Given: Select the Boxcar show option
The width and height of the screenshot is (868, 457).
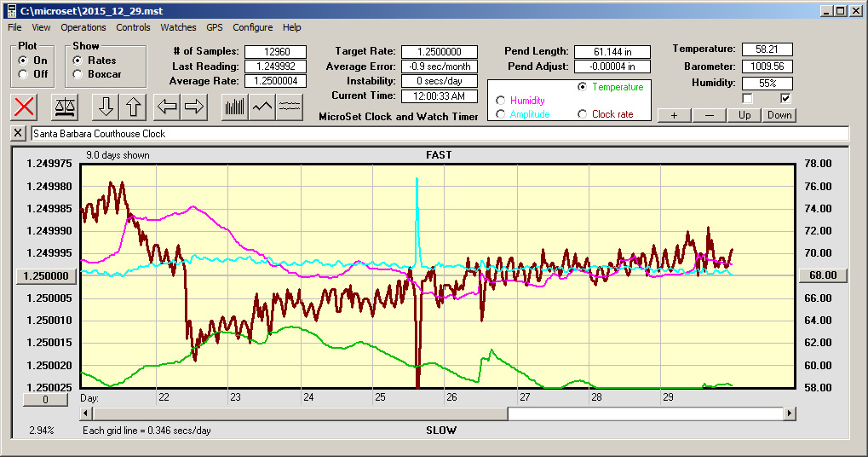Looking at the screenshot, I should pos(78,74).
